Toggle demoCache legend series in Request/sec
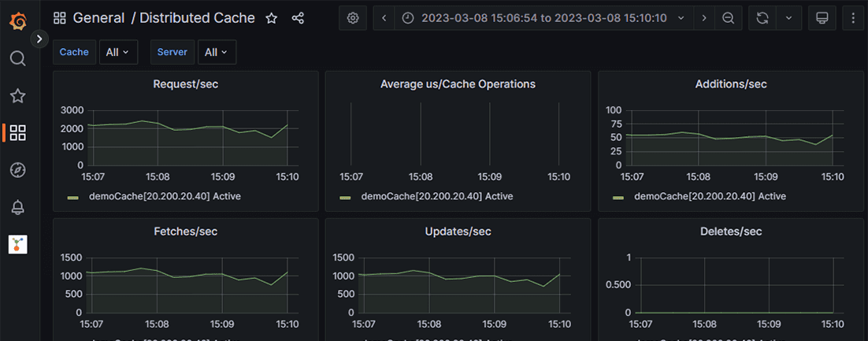The width and height of the screenshot is (868, 341). pos(165,196)
